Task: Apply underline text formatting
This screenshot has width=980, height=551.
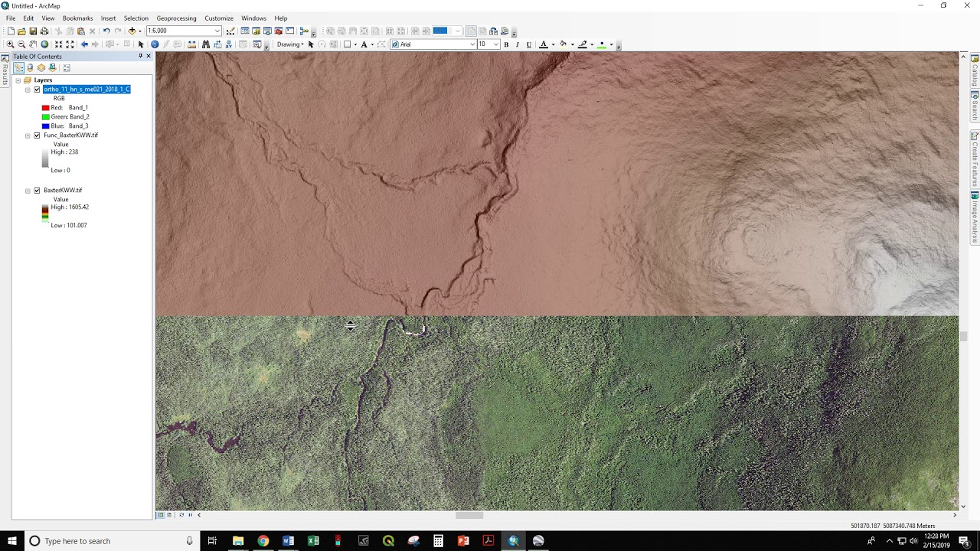Action: (x=528, y=44)
